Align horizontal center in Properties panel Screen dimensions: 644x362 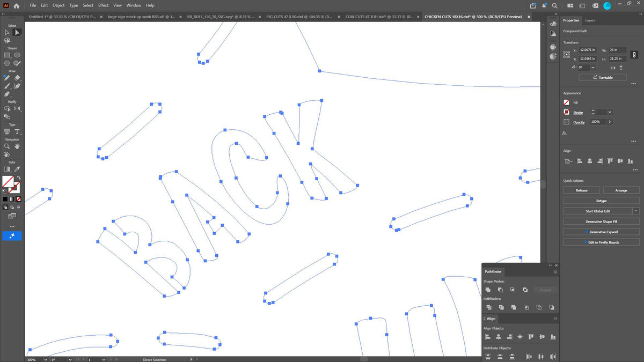click(x=590, y=161)
